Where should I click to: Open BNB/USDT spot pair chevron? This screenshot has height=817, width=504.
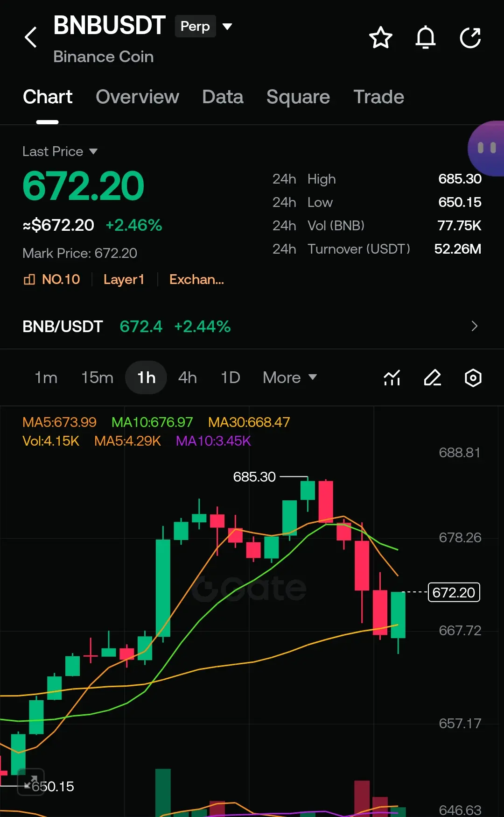point(475,326)
